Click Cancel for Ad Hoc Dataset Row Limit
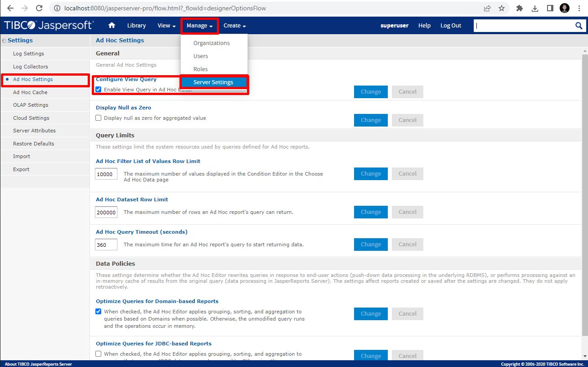This screenshot has height=367, width=588. (x=408, y=212)
